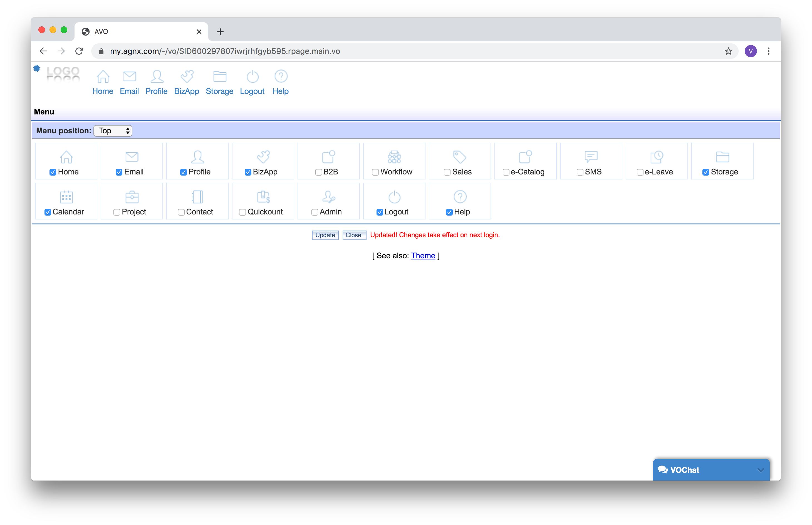Screen dimensions: 812x525
Task: Collapse the VOChat panel chevron
Action: click(x=761, y=470)
